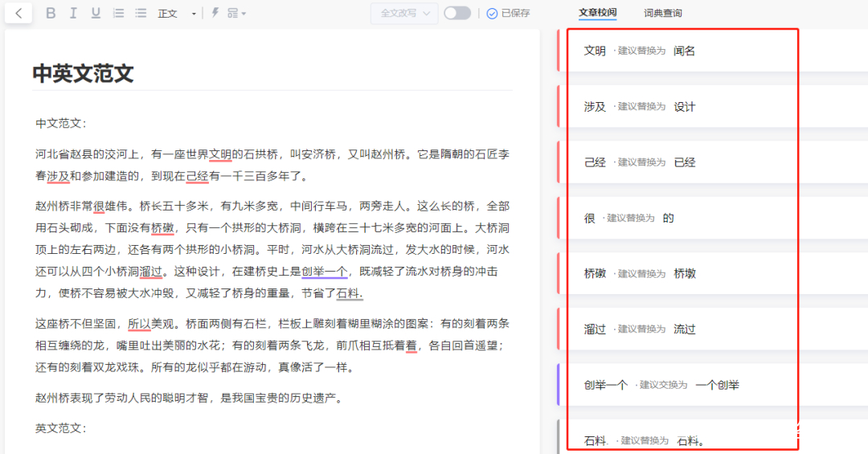Click the lightning bolt quick action icon
Image resolution: width=868 pixels, height=454 pixels.
coord(215,13)
